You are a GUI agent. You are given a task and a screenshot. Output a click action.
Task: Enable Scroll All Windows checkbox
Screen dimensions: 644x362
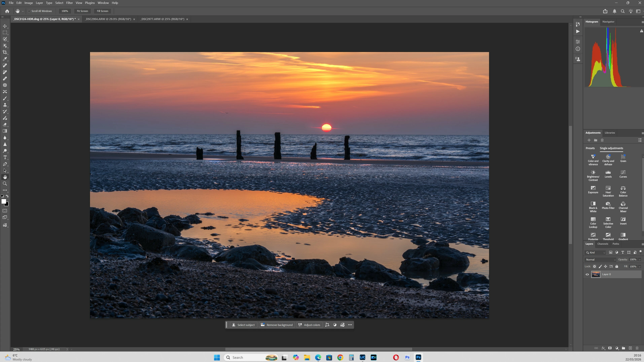pos(29,11)
